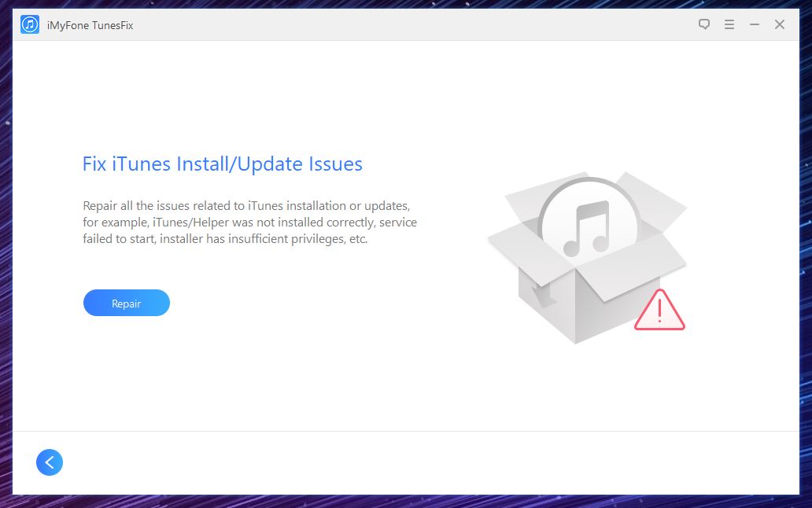Click the desktop wallpaper left of window
The image size is (812, 508).
click(x=6, y=259)
